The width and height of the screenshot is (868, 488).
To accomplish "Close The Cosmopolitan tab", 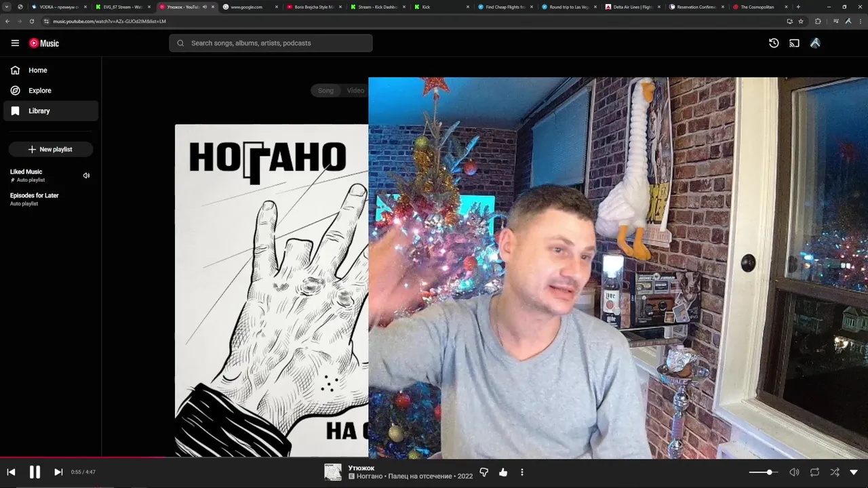I will (787, 7).
